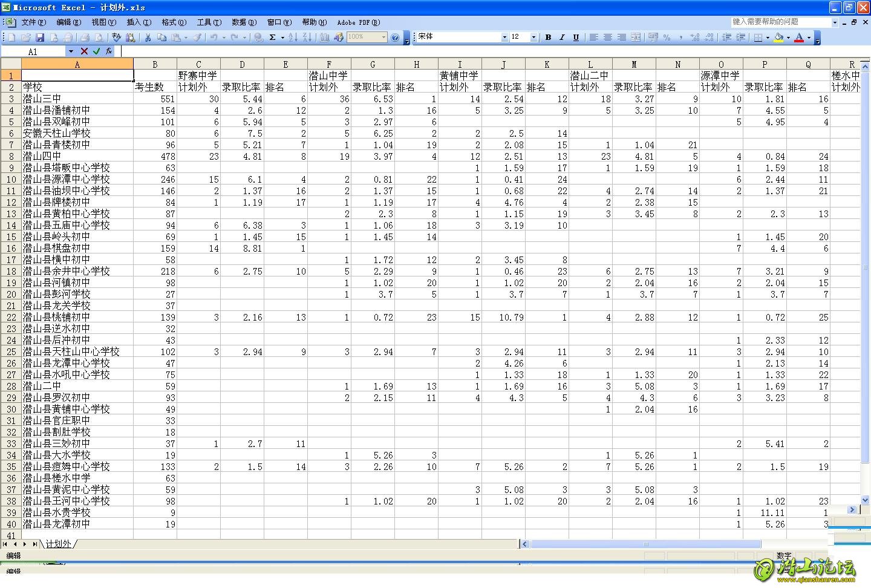Toggle Italic formatting
The image size is (871, 588).
tap(562, 38)
